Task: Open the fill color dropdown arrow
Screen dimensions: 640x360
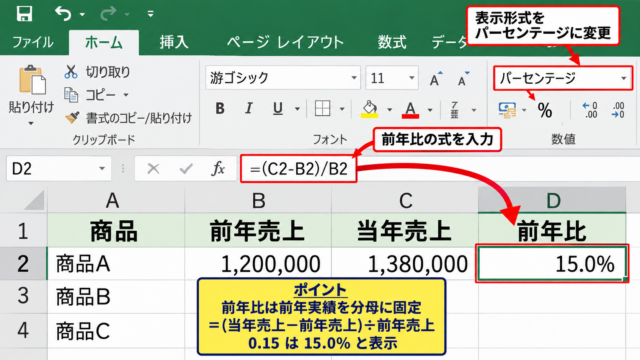Action: [389, 109]
